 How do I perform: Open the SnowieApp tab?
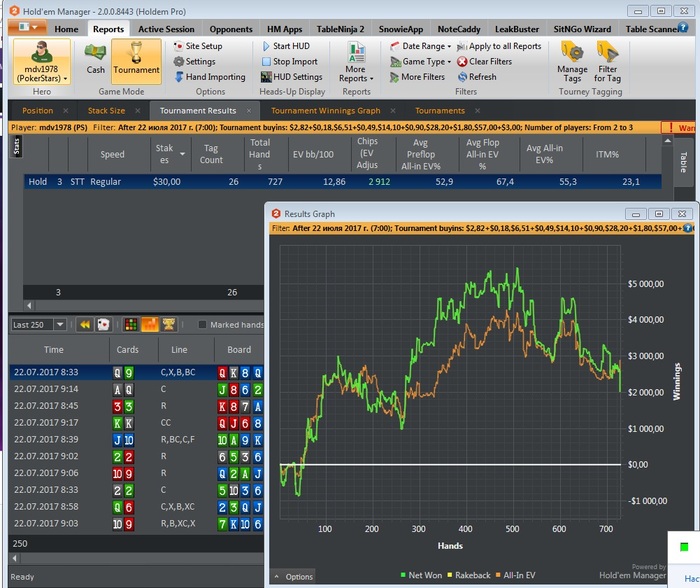[400, 29]
